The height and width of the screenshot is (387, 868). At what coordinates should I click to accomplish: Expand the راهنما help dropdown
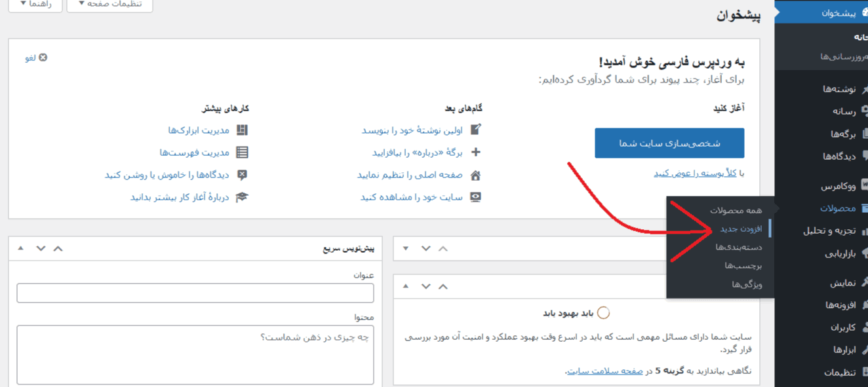pos(35,5)
